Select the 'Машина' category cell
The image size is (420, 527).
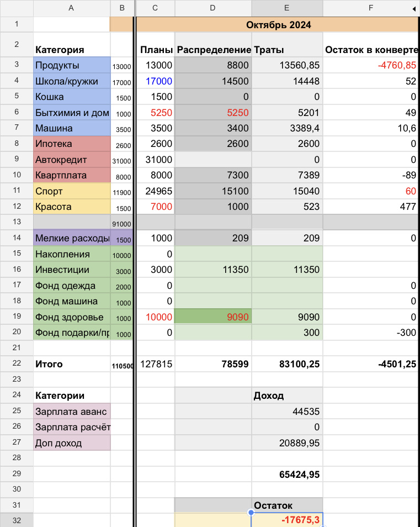72,128
